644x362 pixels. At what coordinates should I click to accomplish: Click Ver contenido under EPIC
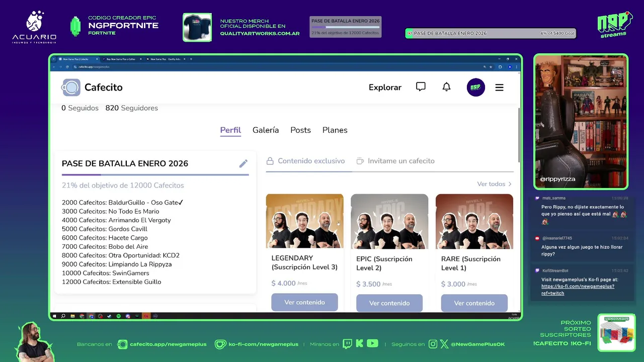pos(389,303)
